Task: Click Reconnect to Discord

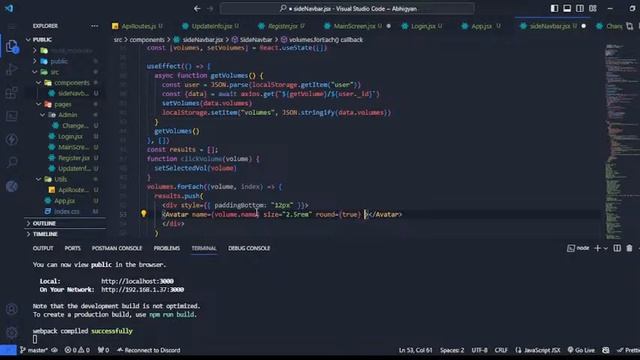Action: point(149,350)
